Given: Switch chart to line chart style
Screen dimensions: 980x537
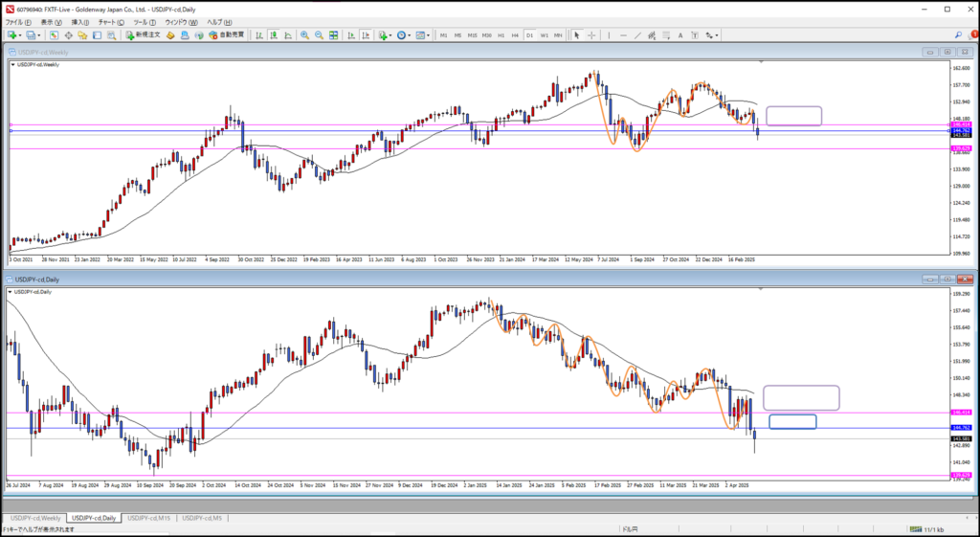Looking at the screenshot, I should 287,35.
